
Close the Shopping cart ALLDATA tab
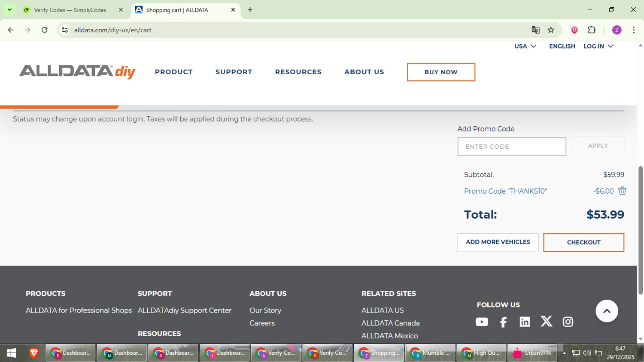[233, 9]
